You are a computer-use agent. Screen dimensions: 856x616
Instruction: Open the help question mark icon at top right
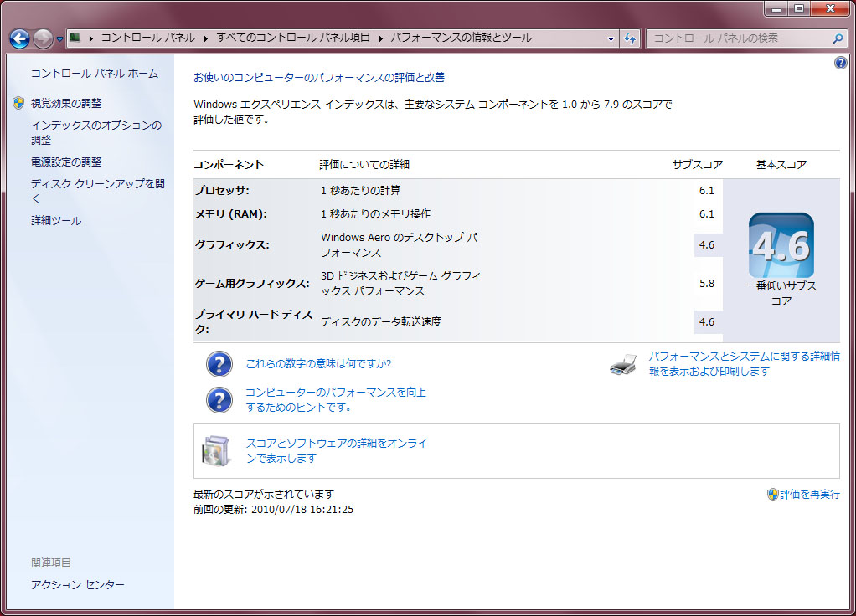point(841,63)
